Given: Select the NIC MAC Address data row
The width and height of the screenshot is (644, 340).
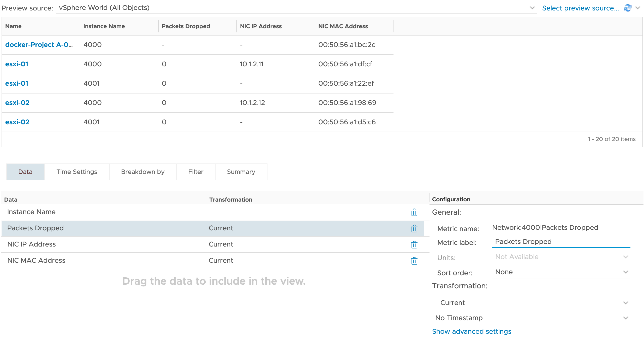Looking at the screenshot, I should [x=212, y=261].
